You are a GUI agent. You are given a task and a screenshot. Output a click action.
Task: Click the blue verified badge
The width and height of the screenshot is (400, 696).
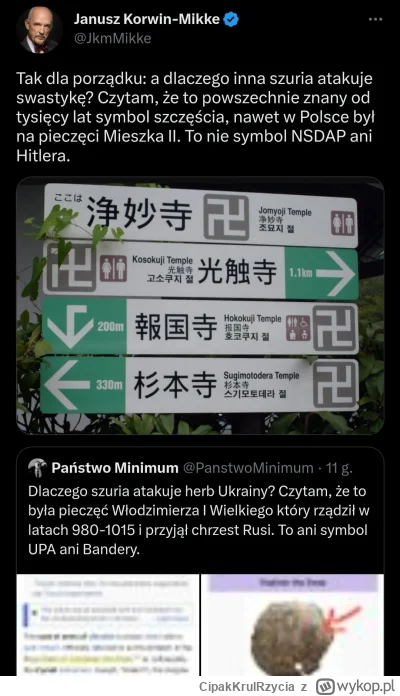[231, 20]
